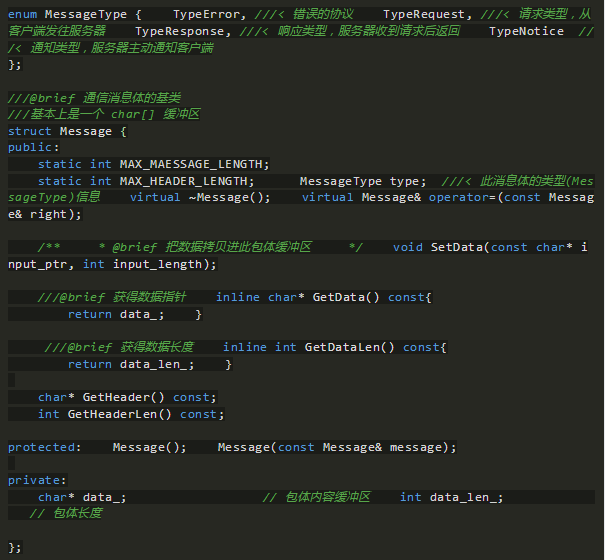Viewport: 605px width, 560px height.
Task: Click the TypeNotice enum value
Action: click(x=526, y=31)
